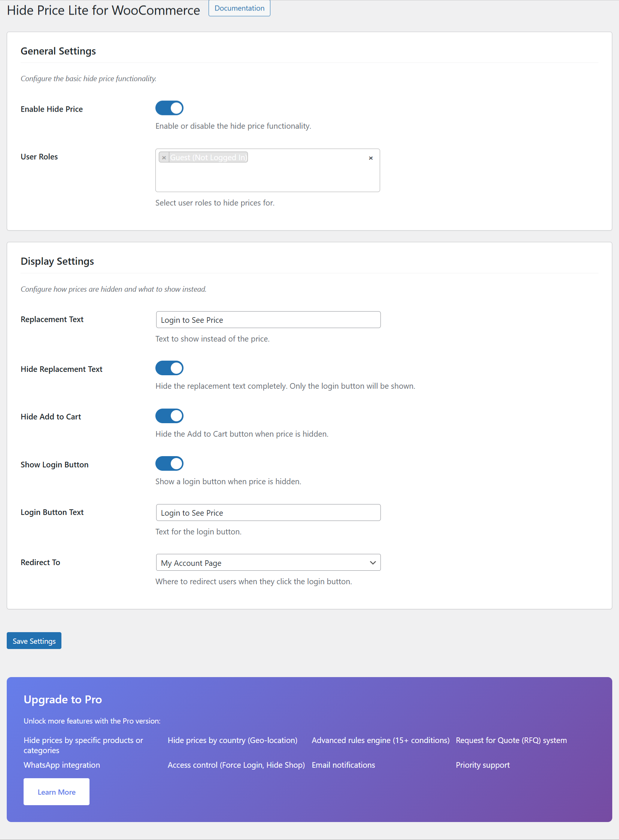Edit the Replacement Text field
This screenshot has width=619, height=840.
(268, 319)
